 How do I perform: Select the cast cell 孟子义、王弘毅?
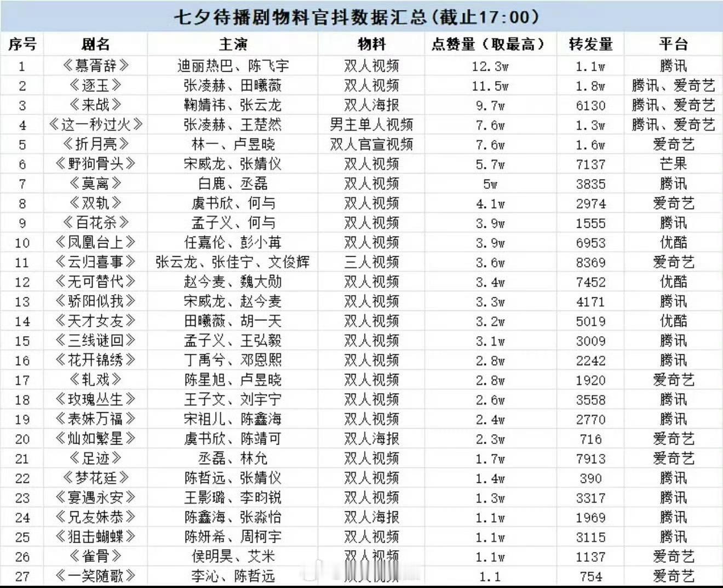pos(233,341)
